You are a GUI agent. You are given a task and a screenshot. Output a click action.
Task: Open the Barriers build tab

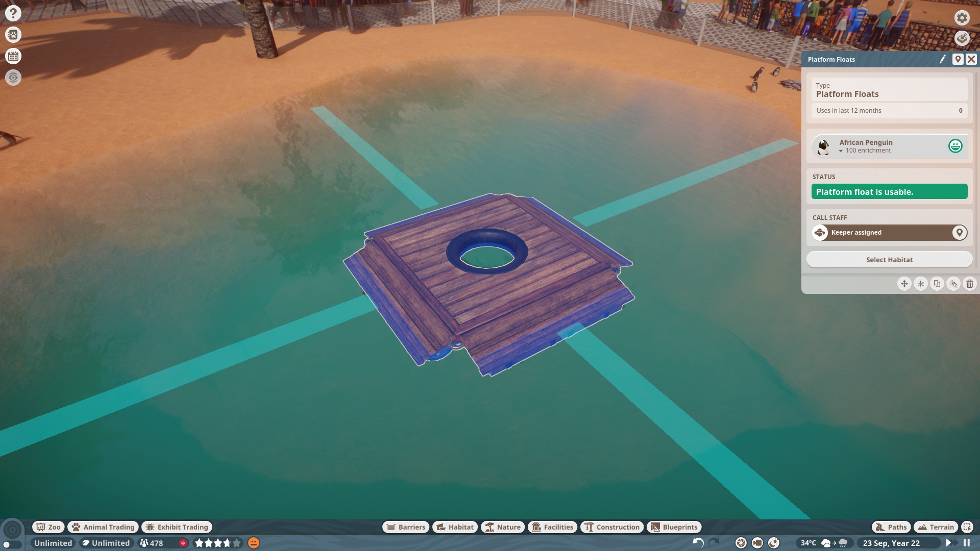pos(406,527)
